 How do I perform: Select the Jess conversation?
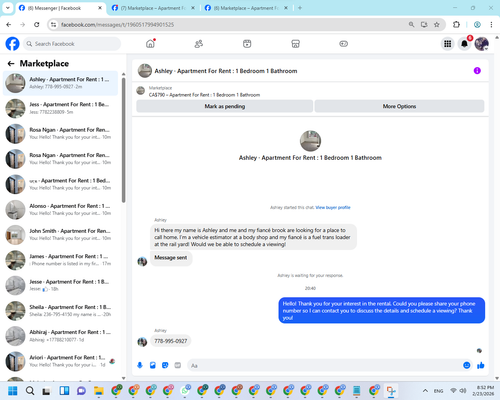click(x=61, y=108)
